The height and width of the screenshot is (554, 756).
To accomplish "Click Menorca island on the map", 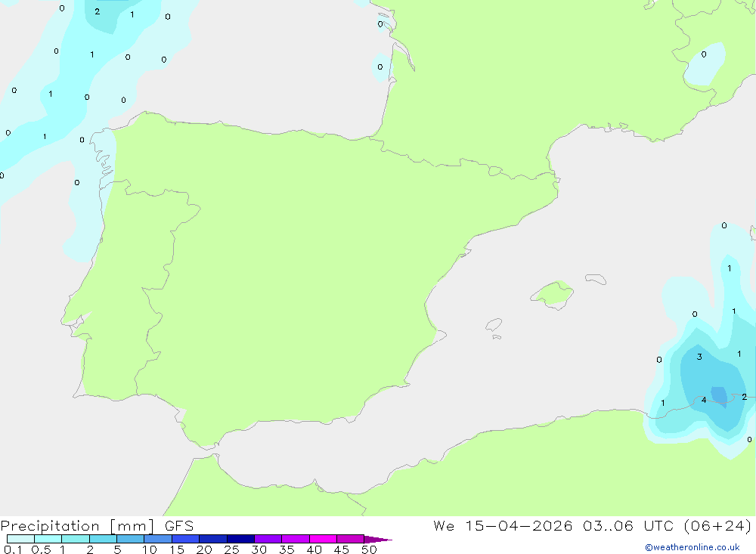I will pos(596,279).
